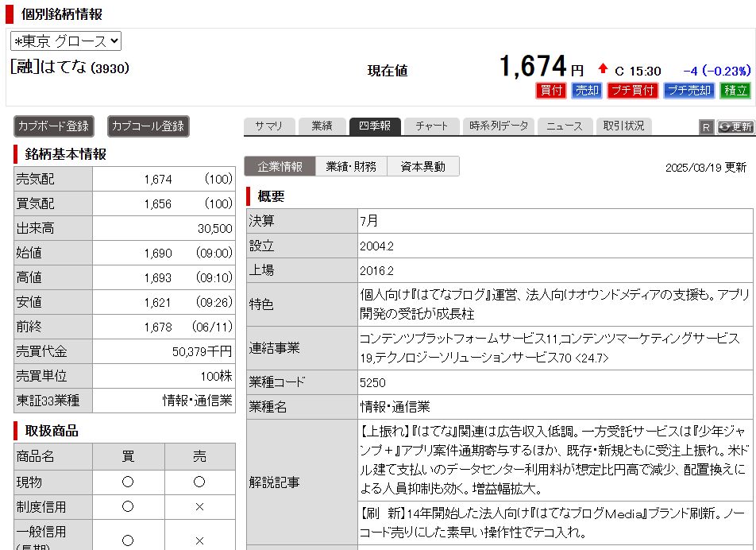This screenshot has height=550, width=756.
Task: Select the 四季報 tab
Action: coord(375,126)
